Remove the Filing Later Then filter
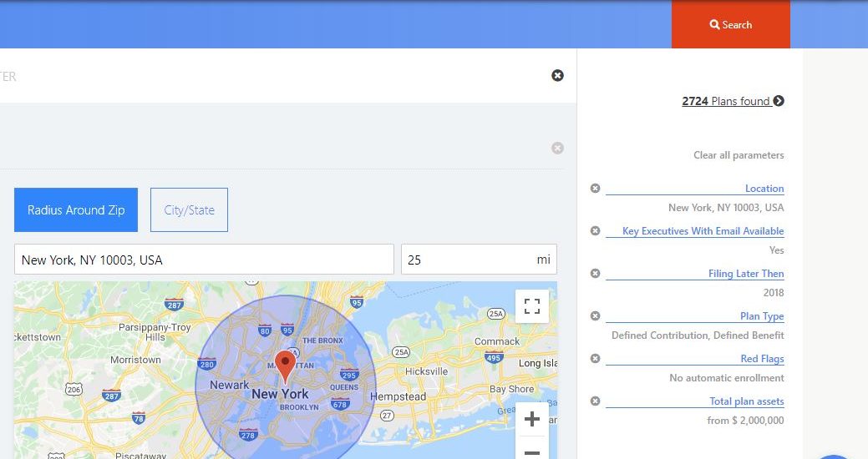Image resolution: width=868 pixels, height=459 pixels. (595, 274)
